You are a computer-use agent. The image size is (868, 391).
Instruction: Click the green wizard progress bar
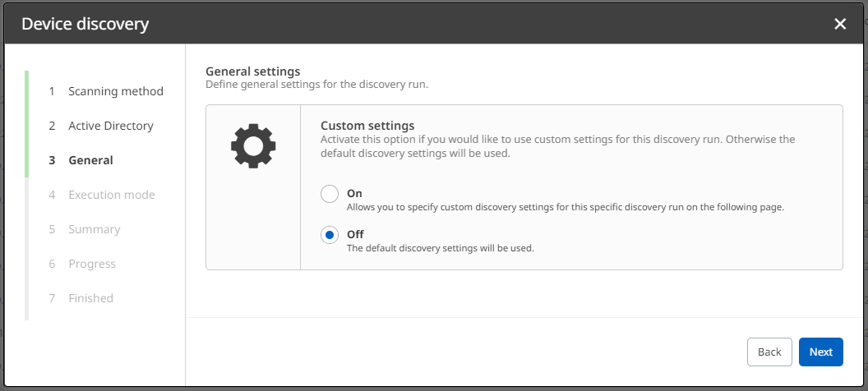[x=27, y=123]
